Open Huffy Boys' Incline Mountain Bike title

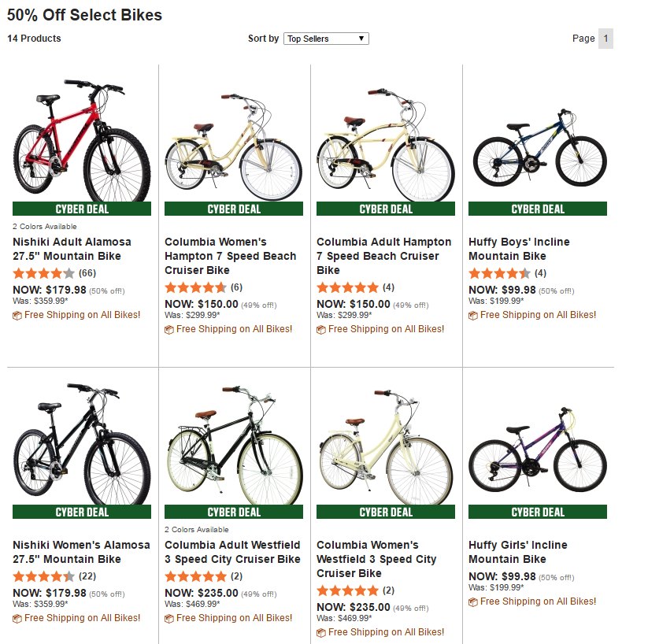pyautogui.click(x=519, y=249)
